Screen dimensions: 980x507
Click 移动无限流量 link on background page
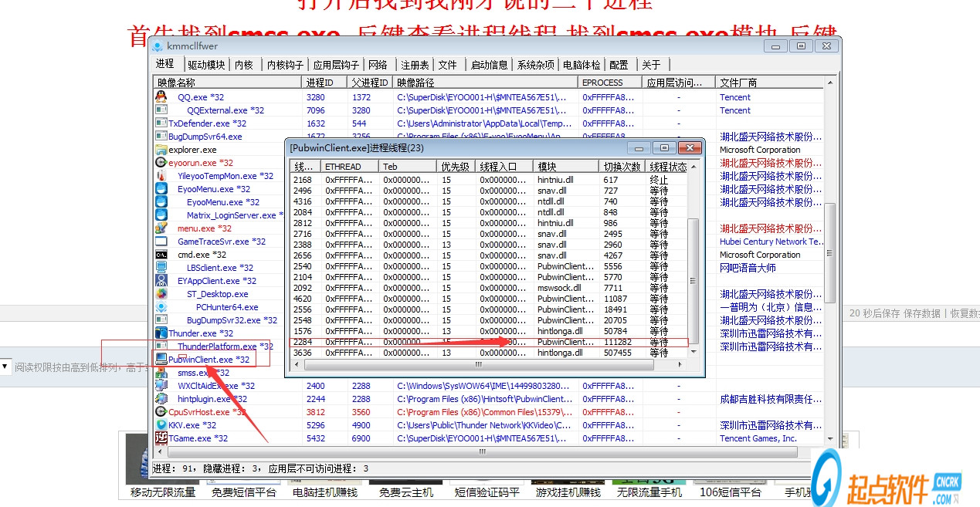pyautogui.click(x=163, y=492)
